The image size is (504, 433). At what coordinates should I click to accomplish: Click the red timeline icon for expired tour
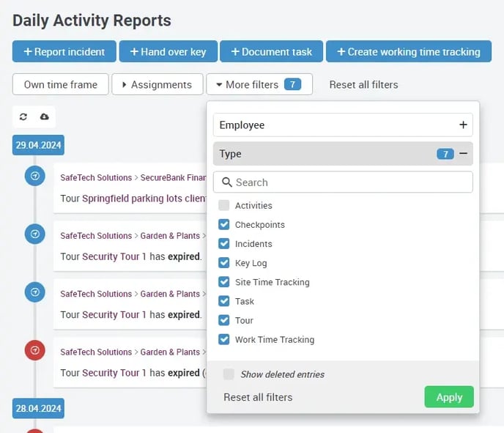34,351
